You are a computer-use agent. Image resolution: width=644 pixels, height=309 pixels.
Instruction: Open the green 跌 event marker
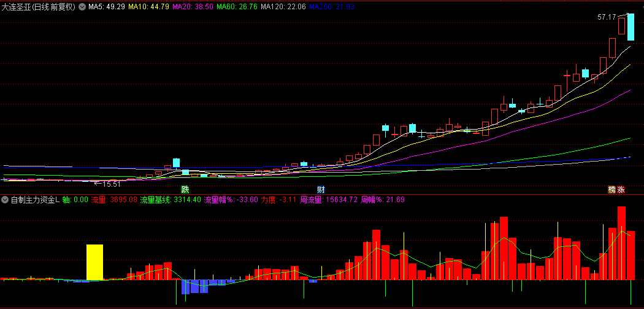186,190
